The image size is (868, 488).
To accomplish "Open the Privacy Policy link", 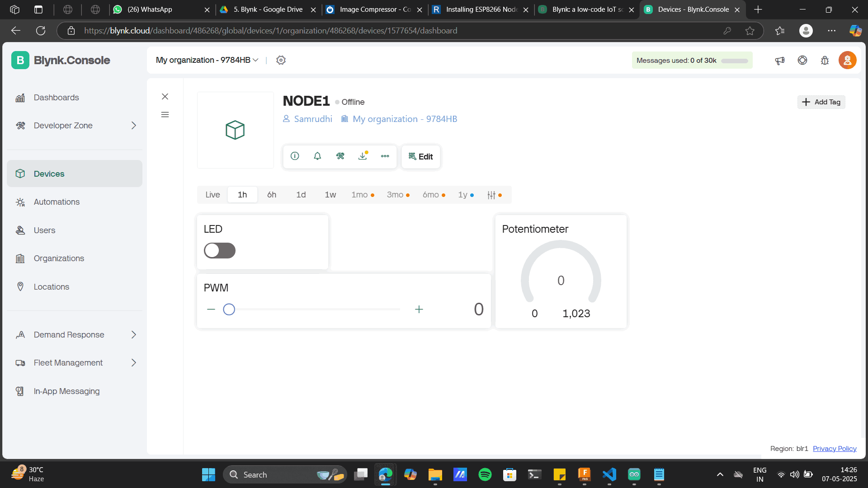I will pos(835,449).
